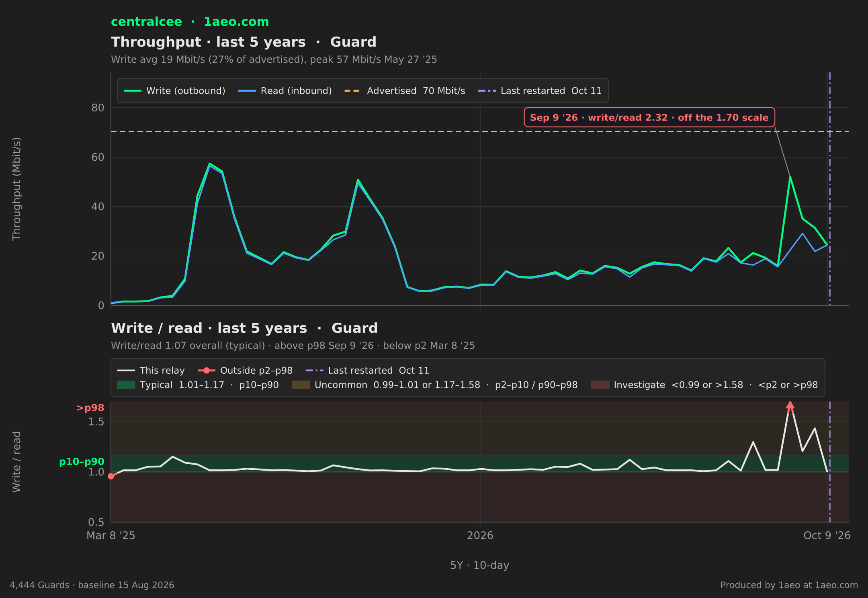Click the Throughput last 5 years Guard title
The width and height of the screenshot is (868, 598).
(244, 42)
